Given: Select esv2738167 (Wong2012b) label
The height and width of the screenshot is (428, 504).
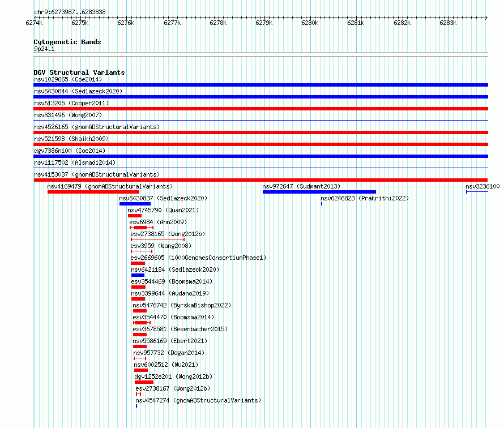Looking at the screenshot, I should pyautogui.click(x=173, y=388).
